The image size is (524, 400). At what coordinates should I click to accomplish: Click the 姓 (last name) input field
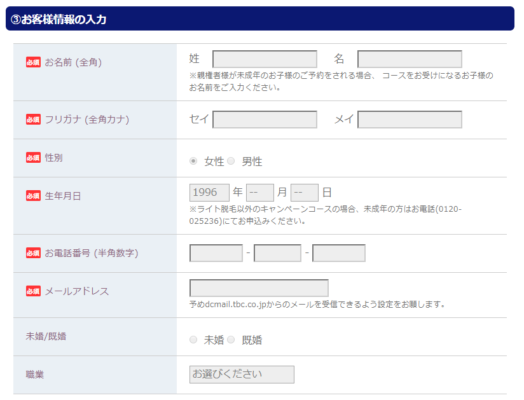pos(265,59)
